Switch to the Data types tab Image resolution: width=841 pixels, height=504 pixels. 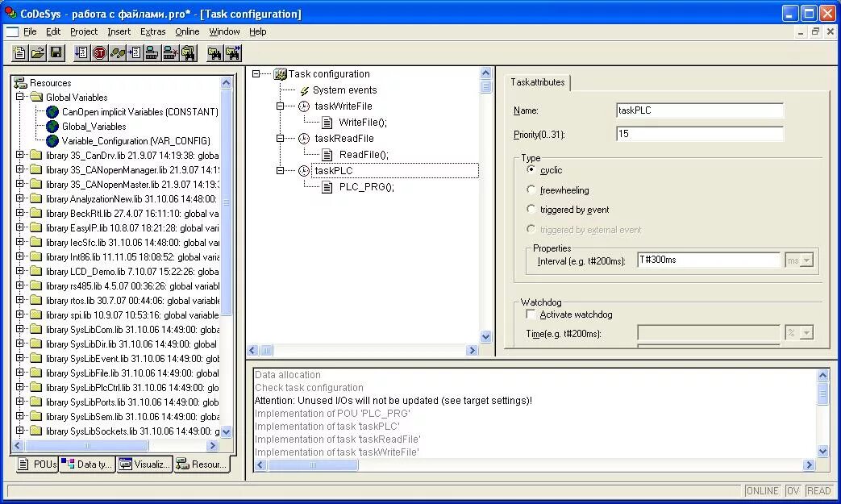click(x=87, y=464)
